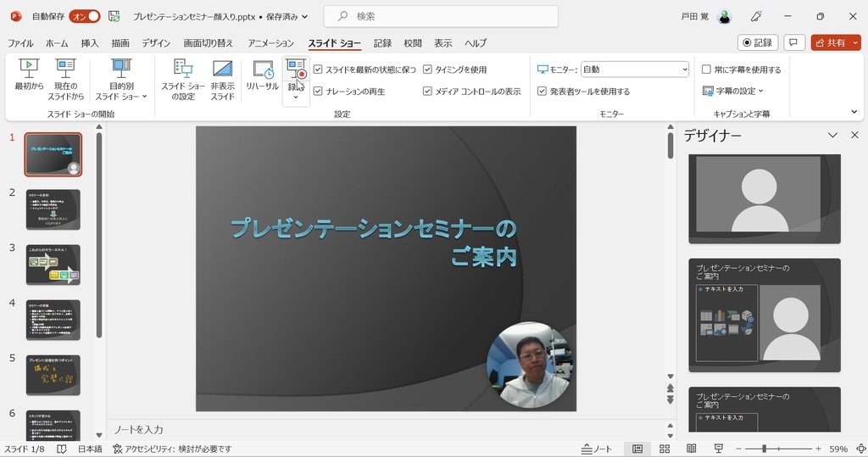
Task: Open the Design (デザイン) tab
Action: 156,43
